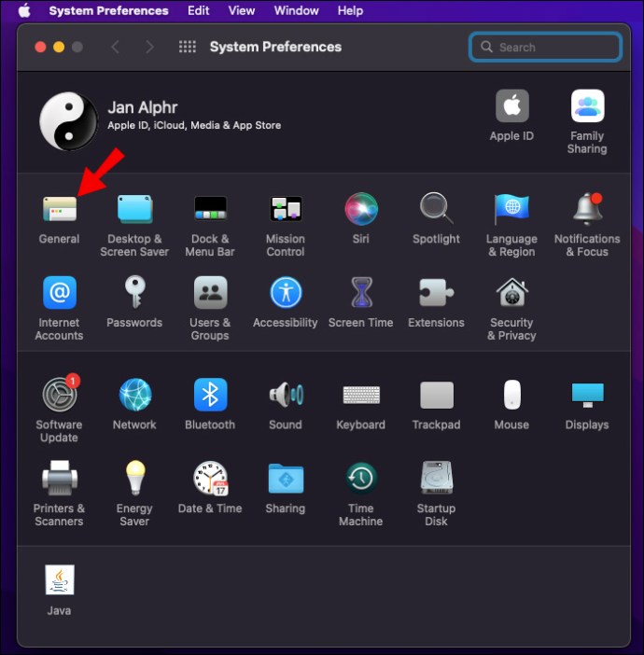The image size is (644, 655).
Task: Open Dock & Menu Bar preferences
Action: pyautogui.click(x=210, y=209)
